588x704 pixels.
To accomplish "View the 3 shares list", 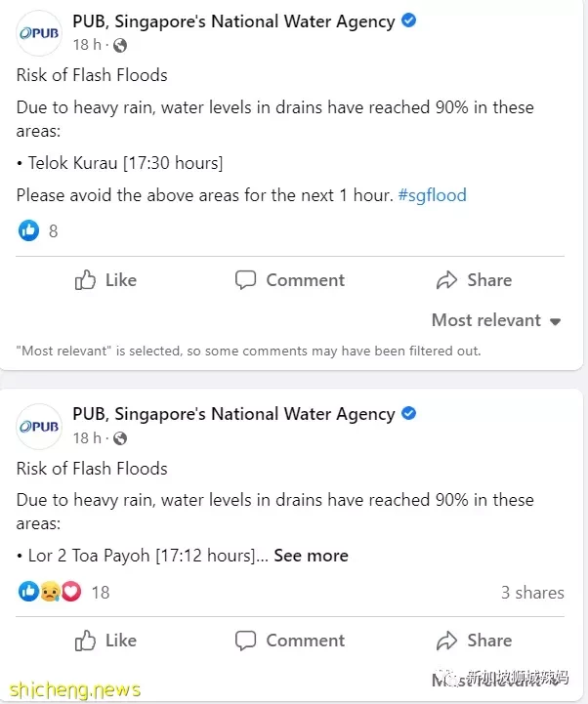I will (x=532, y=593).
